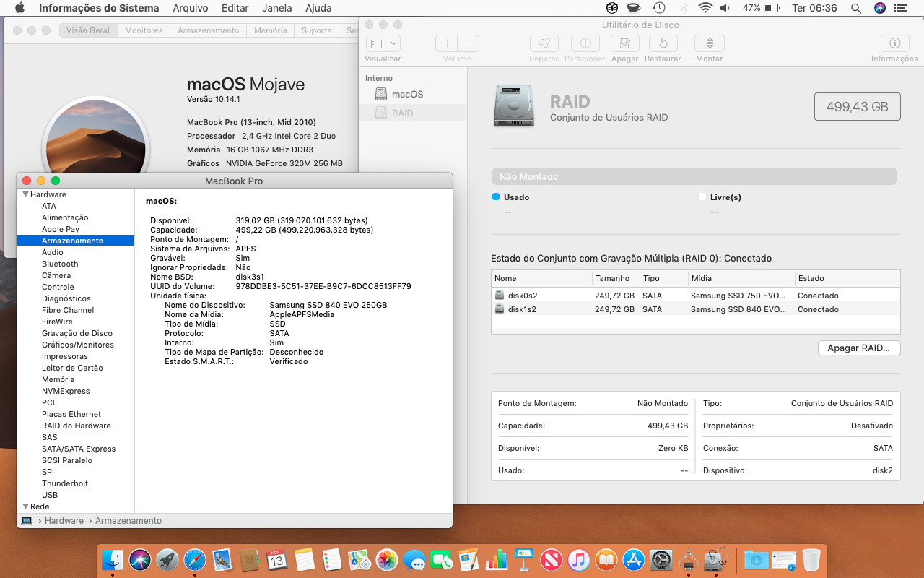Click the Nome column header in RAID table

click(541, 278)
